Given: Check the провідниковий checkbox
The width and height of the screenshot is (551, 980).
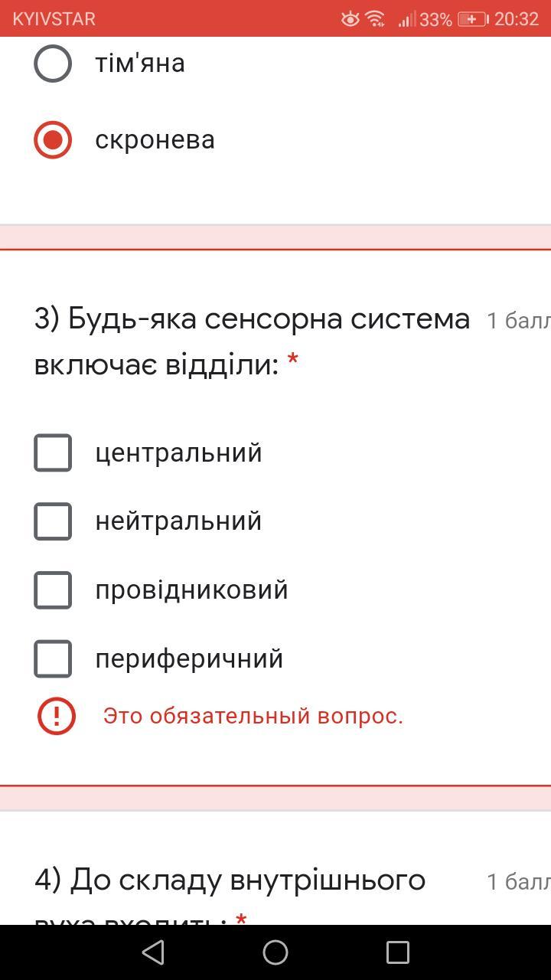Looking at the screenshot, I should 53,590.
